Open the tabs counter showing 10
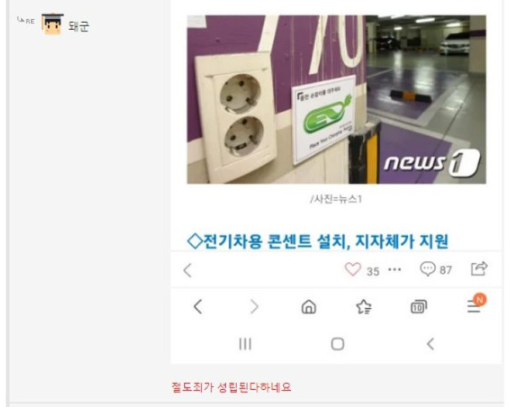The height and width of the screenshot is (419, 511). pyautogui.click(x=419, y=307)
